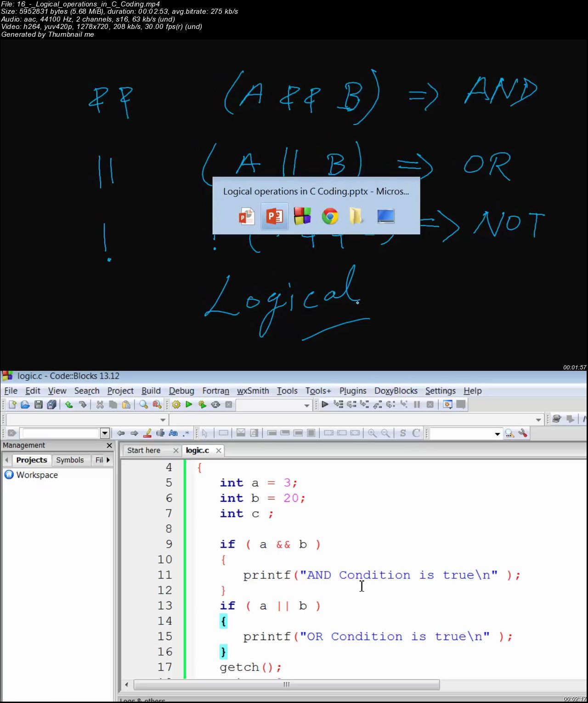Run program with green play arrow
Screen dimensions: 588x703
[x=189, y=405]
